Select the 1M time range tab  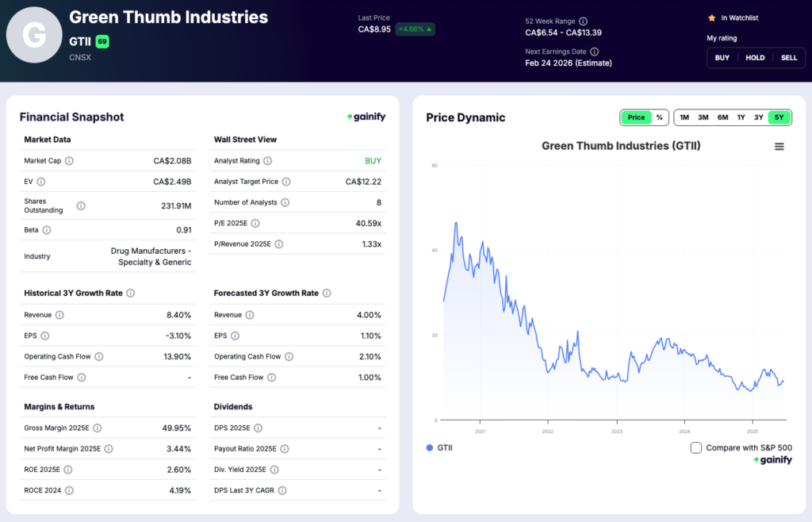coord(684,117)
